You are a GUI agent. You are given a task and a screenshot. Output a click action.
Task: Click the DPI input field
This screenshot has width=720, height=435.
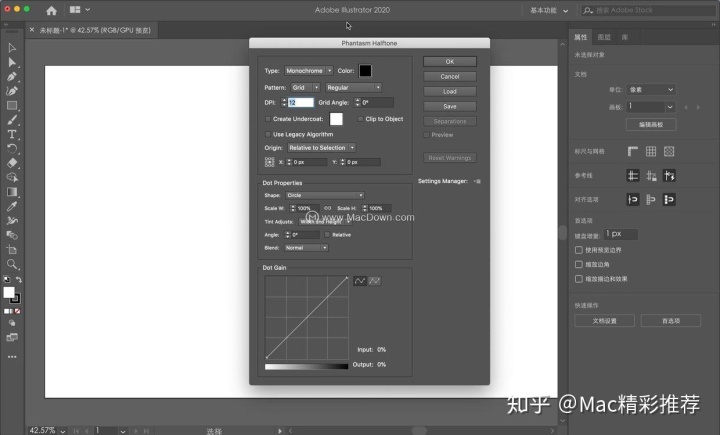click(x=301, y=102)
